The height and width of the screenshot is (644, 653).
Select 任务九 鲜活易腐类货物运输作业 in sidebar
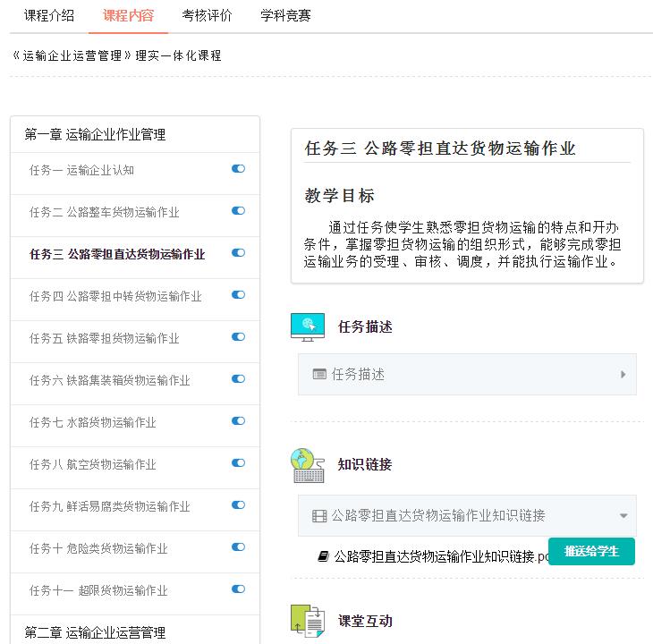click(109, 506)
